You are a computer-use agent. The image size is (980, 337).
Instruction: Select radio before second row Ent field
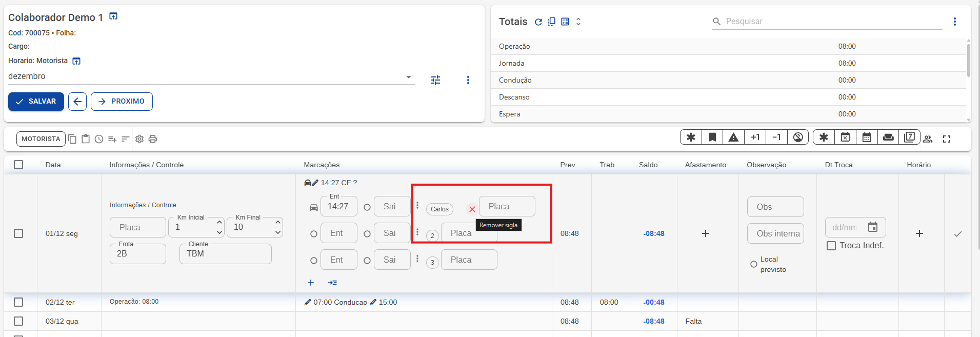coord(314,234)
